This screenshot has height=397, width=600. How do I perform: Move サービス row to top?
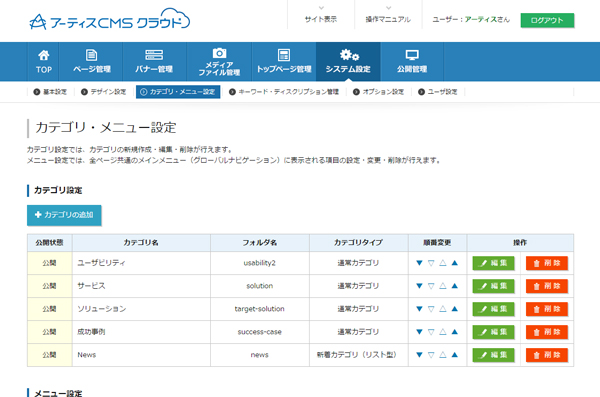455,286
